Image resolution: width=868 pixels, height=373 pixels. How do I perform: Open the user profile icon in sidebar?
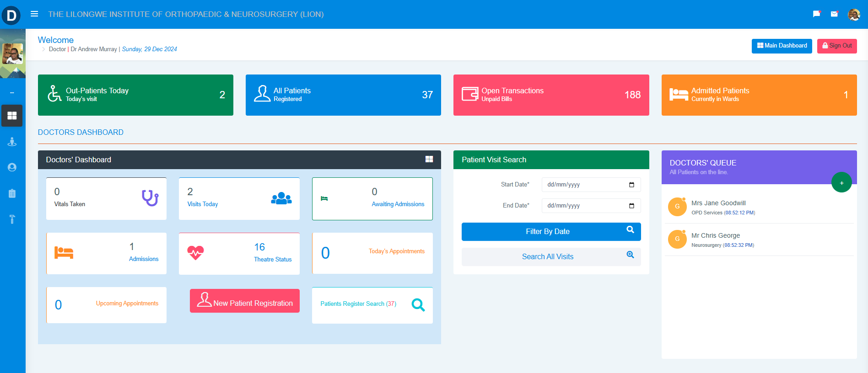click(x=12, y=167)
